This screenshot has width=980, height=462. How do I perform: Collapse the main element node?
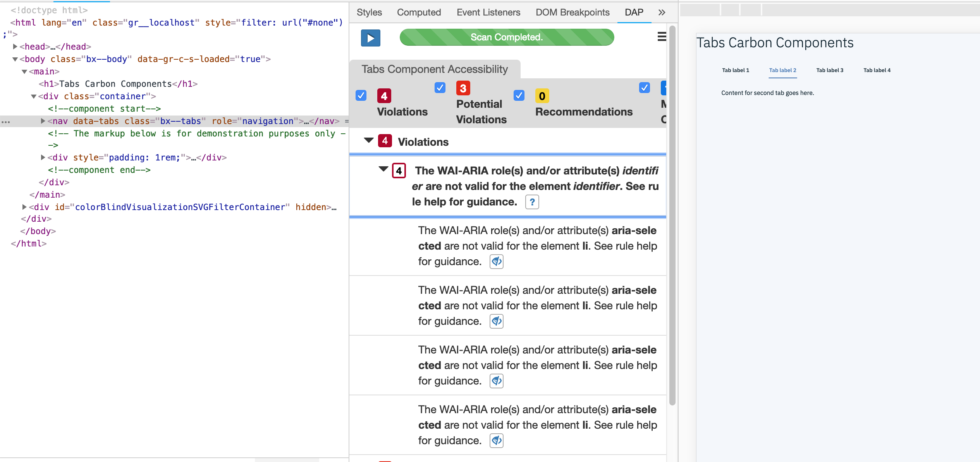pos(24,72)
